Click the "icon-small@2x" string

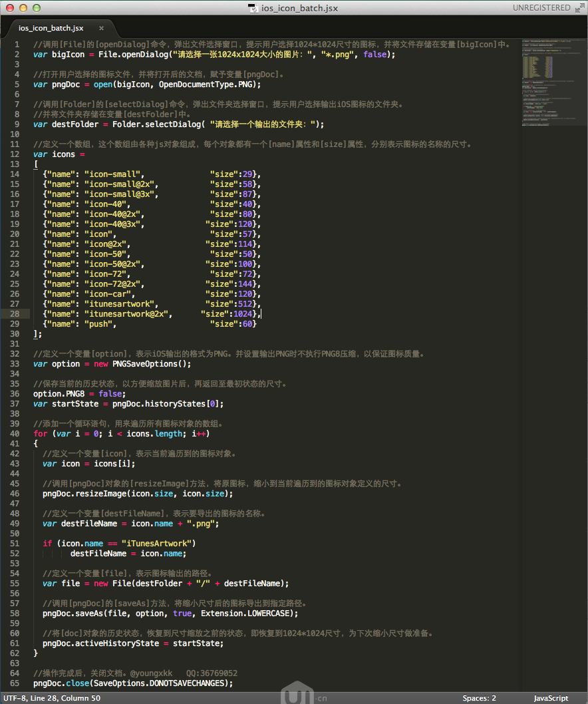pos(119,184)
